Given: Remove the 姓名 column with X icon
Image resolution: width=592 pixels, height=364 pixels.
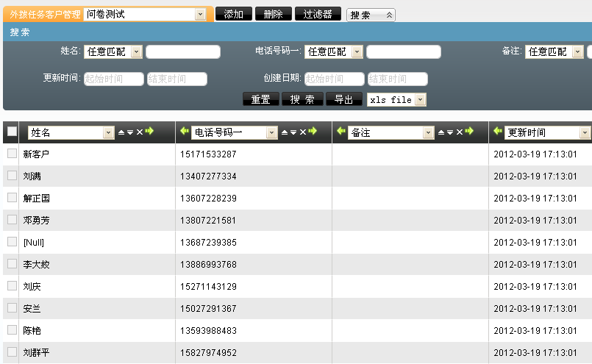Looking at the screenshot, I should tap(140, 132).
